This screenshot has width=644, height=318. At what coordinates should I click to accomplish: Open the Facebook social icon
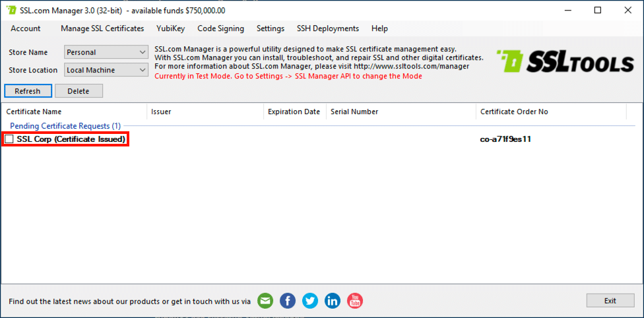click(288, 301)
